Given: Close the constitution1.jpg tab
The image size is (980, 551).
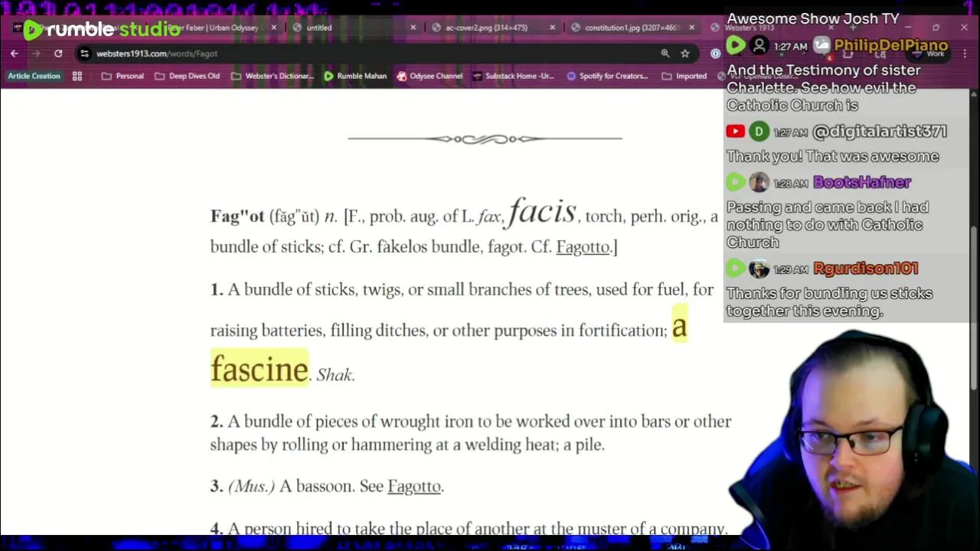Looking at the screenshot, I should pos(692,28).
